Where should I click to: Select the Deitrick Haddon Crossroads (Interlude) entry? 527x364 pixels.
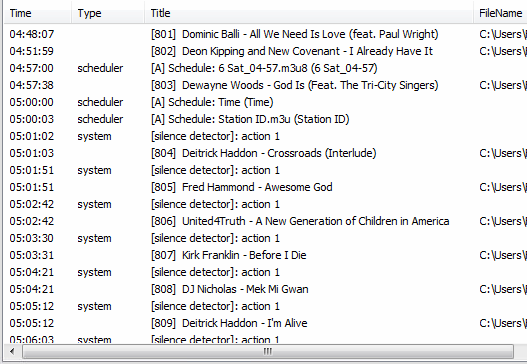266,153
